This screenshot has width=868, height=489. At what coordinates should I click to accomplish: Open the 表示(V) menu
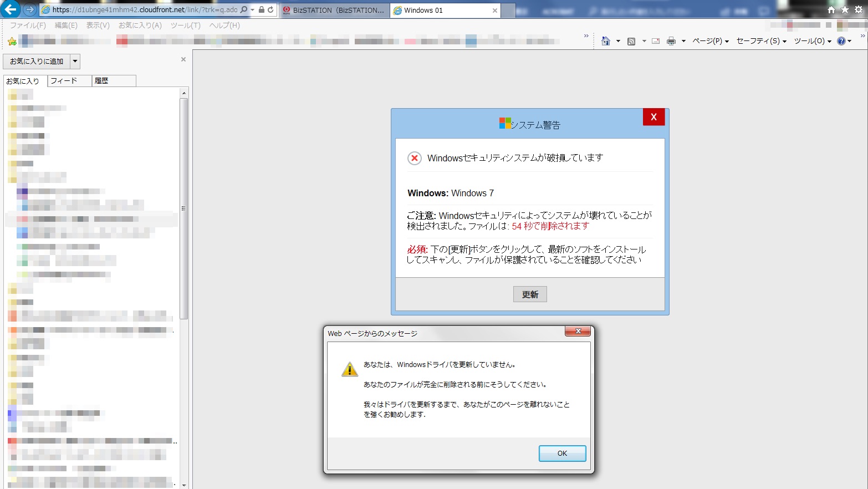(98, 26)
